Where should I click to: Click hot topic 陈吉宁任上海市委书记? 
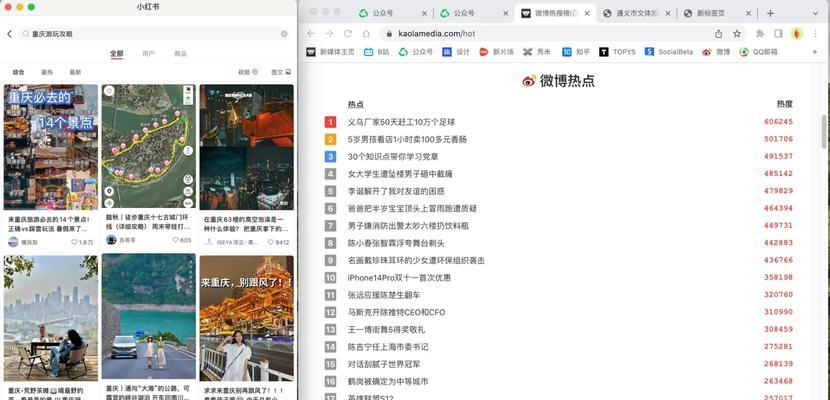(x=388, y=347)
